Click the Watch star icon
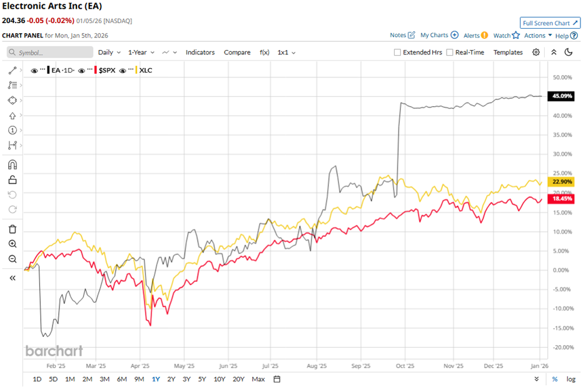Screen dimensions: 588x387 [x=516, y=35]
